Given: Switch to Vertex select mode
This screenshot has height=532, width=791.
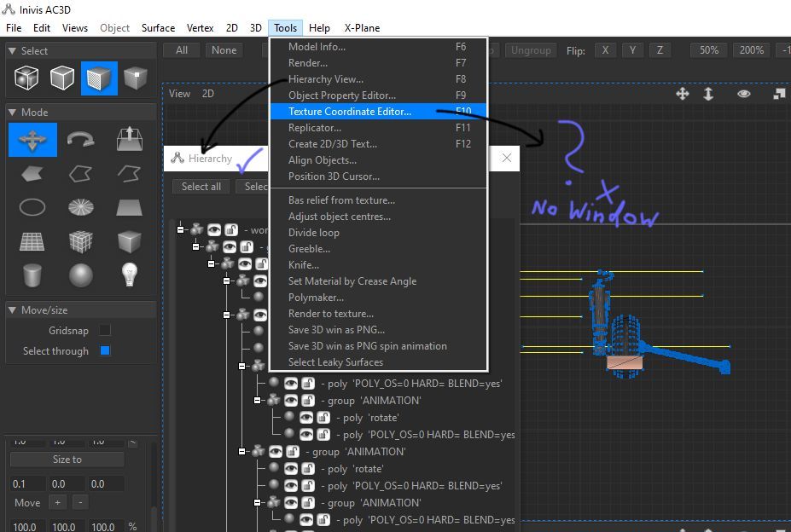Looking at the screenshot, I should 135,78.
